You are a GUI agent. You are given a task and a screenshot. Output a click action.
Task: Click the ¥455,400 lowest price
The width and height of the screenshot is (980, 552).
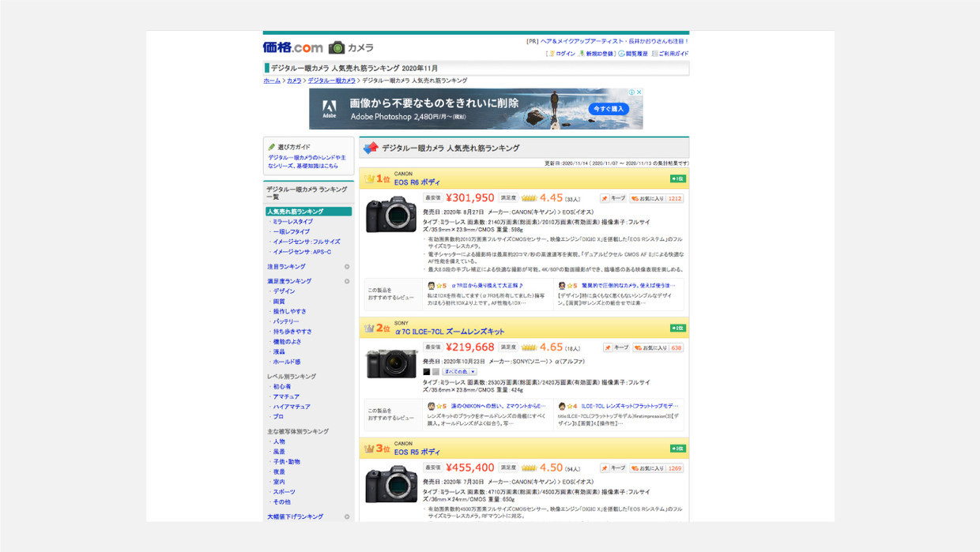pyautogui.click(x=469, y=468)
